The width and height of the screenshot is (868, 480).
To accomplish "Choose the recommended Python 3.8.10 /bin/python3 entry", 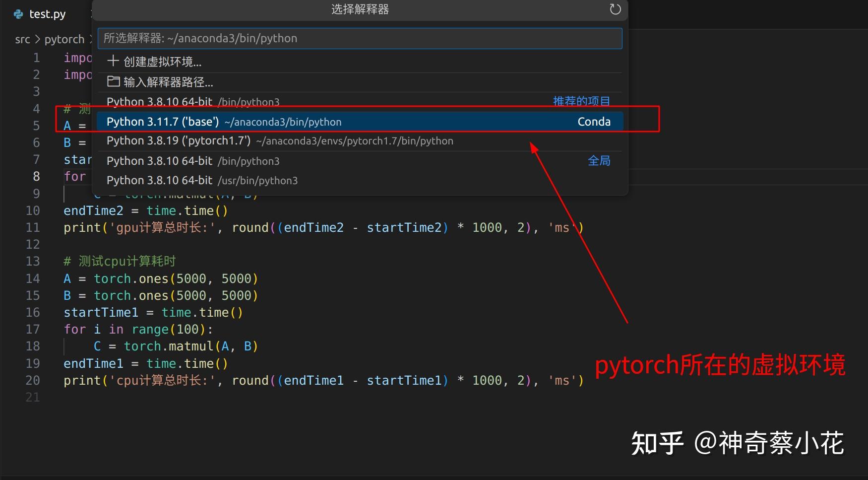I will tap(223, 102).
